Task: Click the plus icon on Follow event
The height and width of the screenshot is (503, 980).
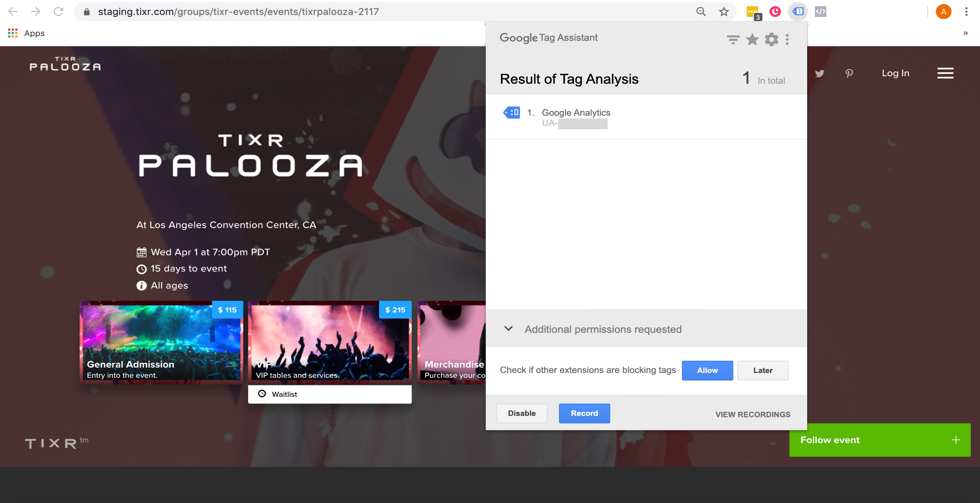Action: (x=955, y=440)
